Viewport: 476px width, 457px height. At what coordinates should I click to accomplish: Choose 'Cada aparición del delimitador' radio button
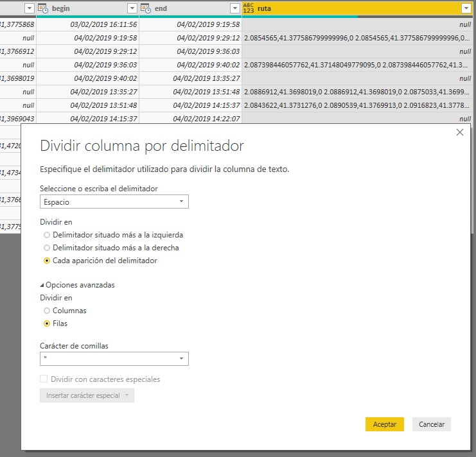(x=47, y=261)
